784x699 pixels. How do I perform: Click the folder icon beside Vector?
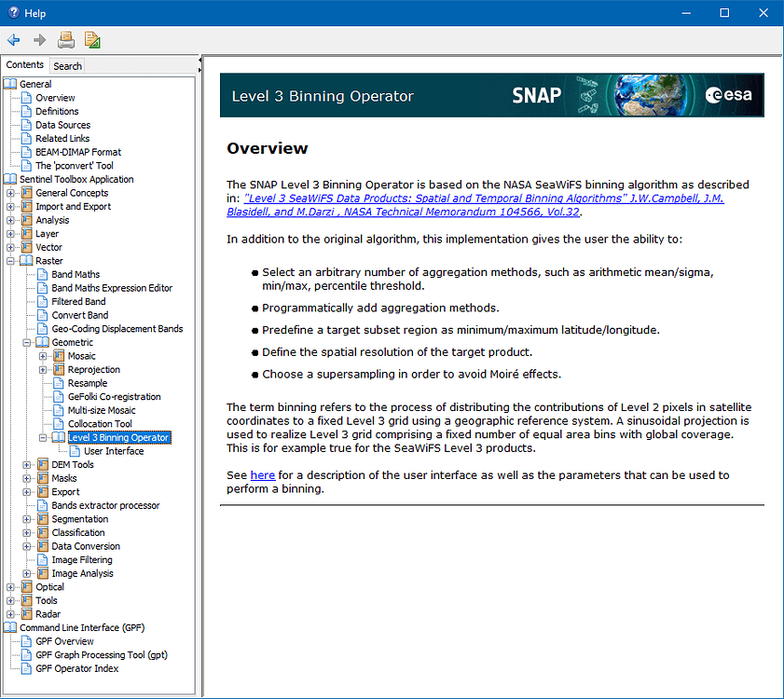(x=26, y=247)
